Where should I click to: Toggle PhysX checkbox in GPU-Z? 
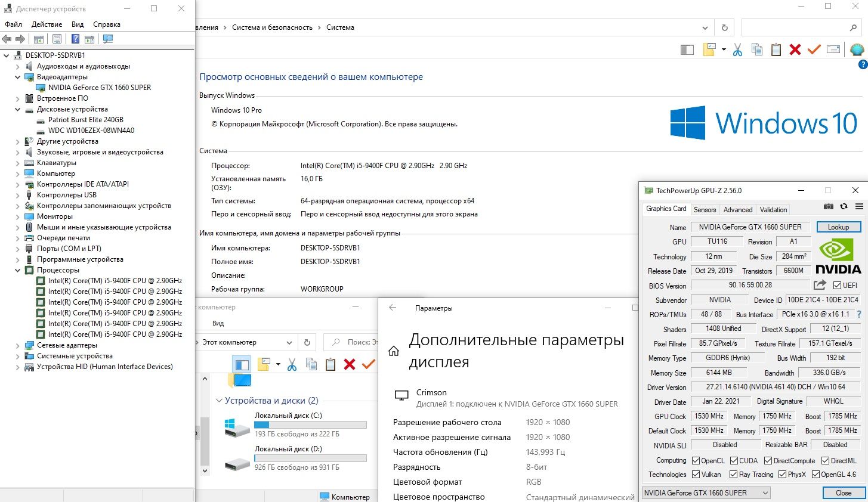click(782, 475)
